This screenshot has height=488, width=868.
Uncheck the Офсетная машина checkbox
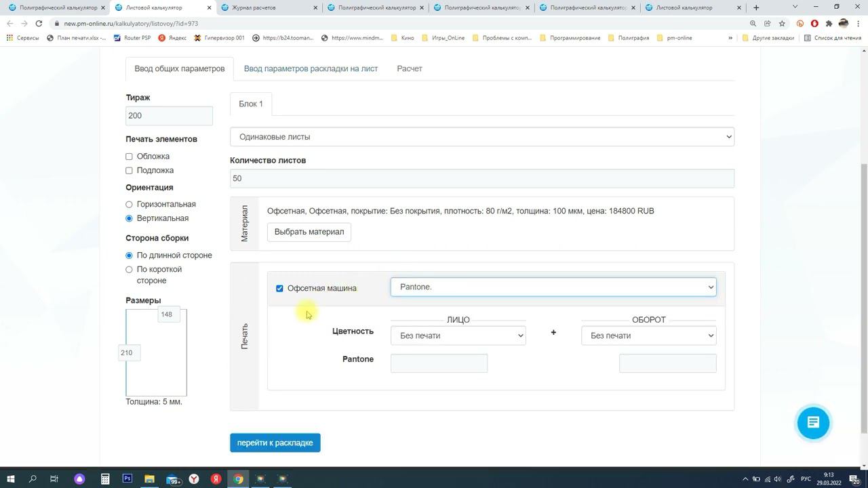pyautogui.click(x=279, y=289)
